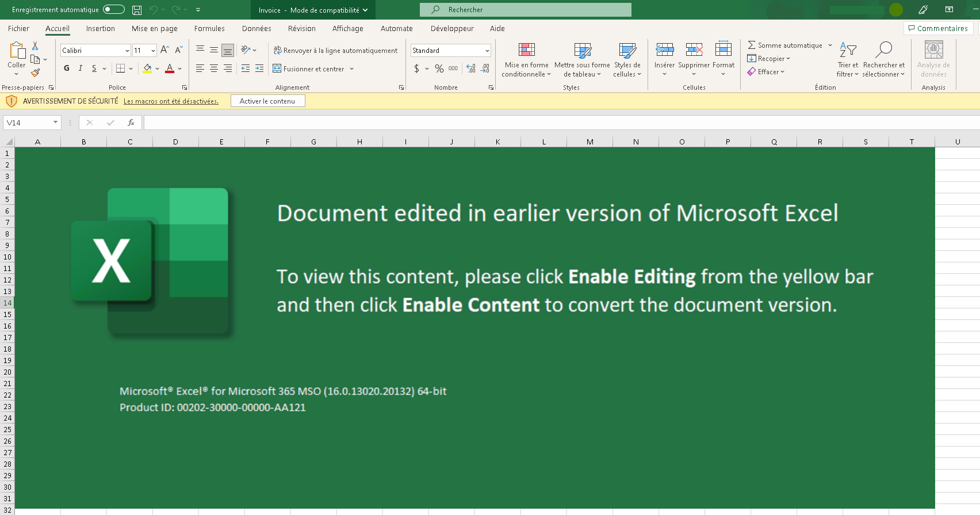The image size is (980, 515).
Task: Switch to the Développeur tab
Action: (452, 28)
